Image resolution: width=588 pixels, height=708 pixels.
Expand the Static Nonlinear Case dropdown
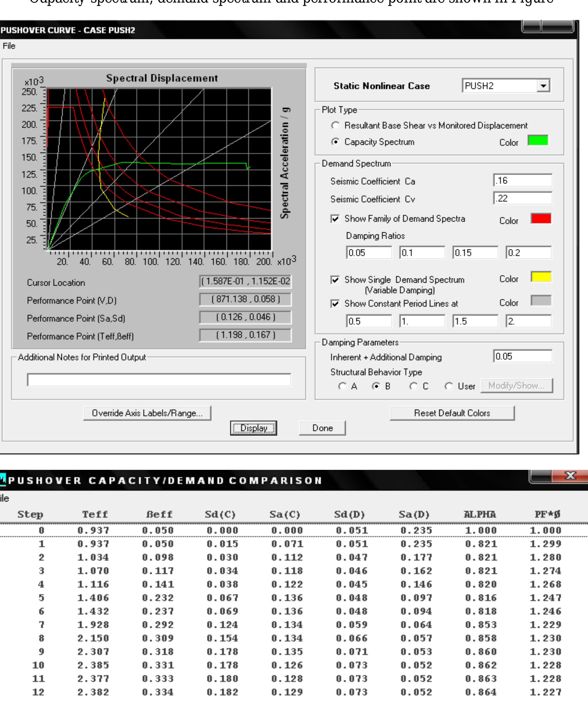coord(543,86)
